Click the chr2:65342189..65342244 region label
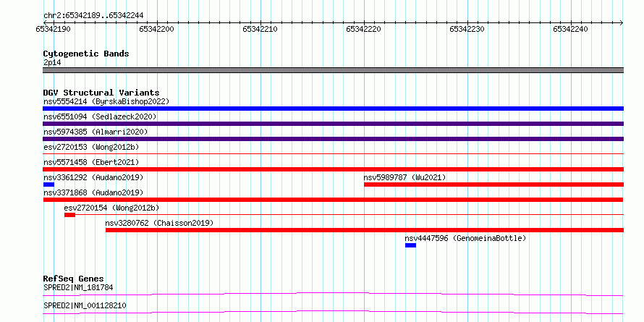Screen dimensions: 644x322 tap(93, 16)
